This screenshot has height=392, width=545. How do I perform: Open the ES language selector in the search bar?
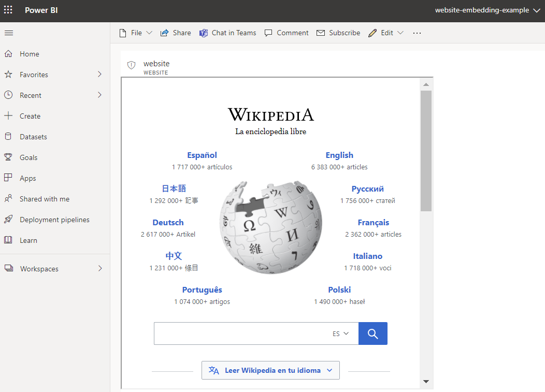coord(339,333)
